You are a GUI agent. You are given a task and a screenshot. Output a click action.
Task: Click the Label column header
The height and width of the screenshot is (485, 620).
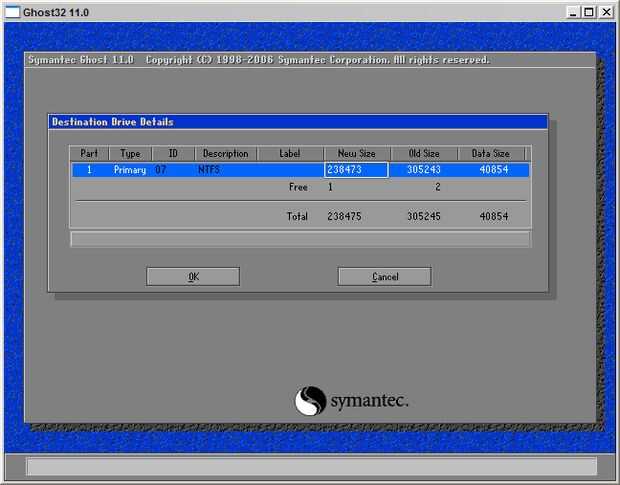[290, 153]
